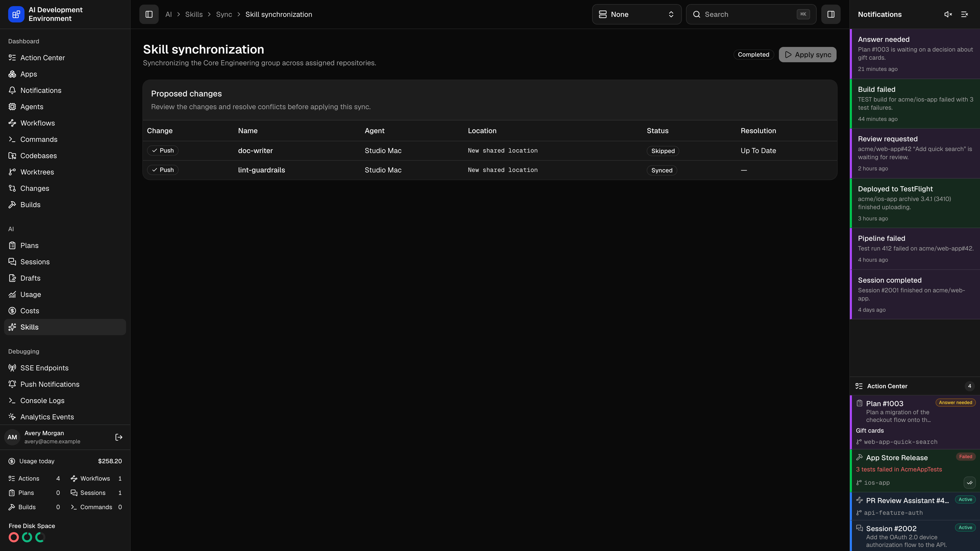Click the Push Notifications bell icon
This screenshot has height=551, width=980.
[x=12, y=384]
